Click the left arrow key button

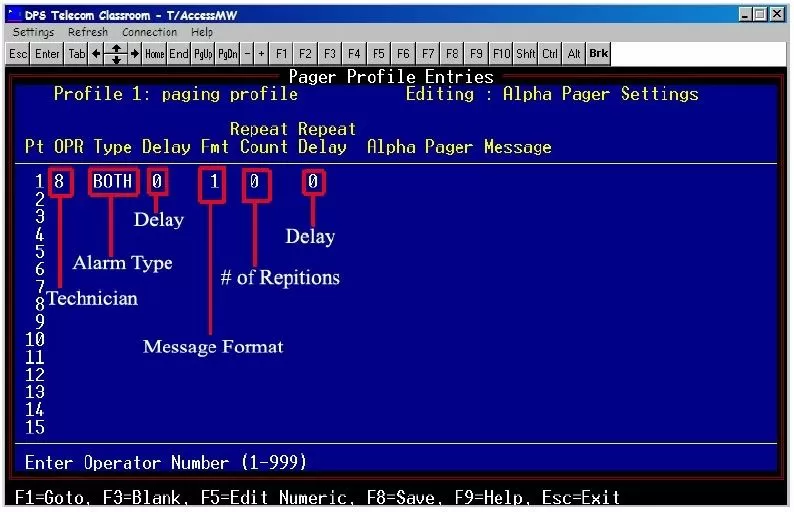tap(96, 53)
